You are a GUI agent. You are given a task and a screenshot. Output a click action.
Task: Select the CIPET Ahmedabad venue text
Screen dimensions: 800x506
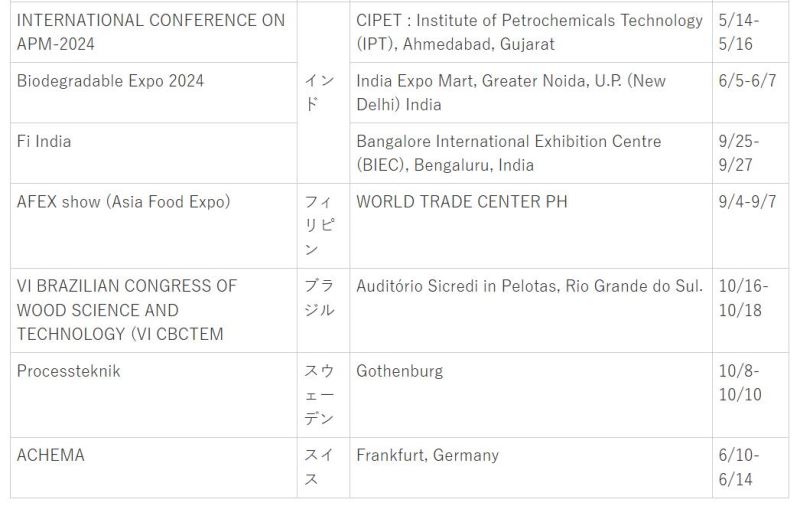(529, 32)
